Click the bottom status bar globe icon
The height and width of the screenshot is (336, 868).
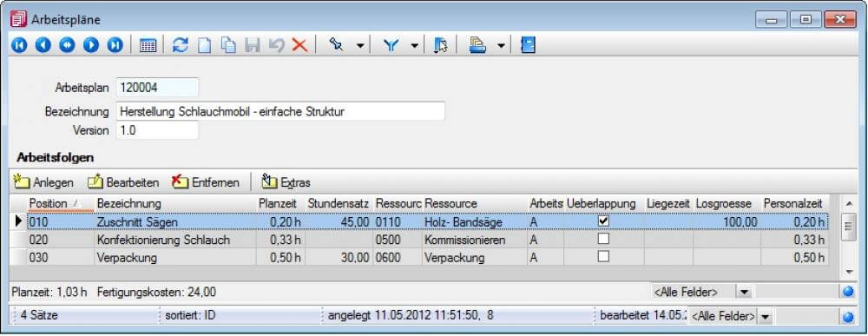tap(848, 317)
